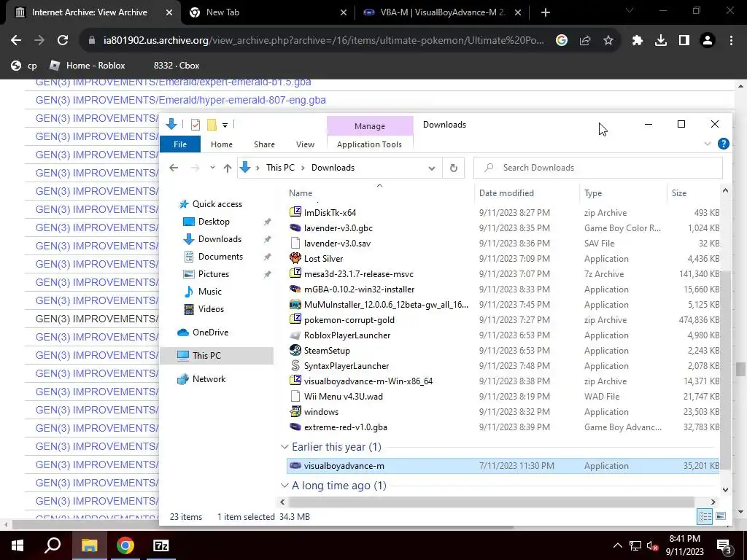The height and width of the screenshot is (560, 747).
Task: Click the New folder quick access icon
Action: (x=212, y=125)
